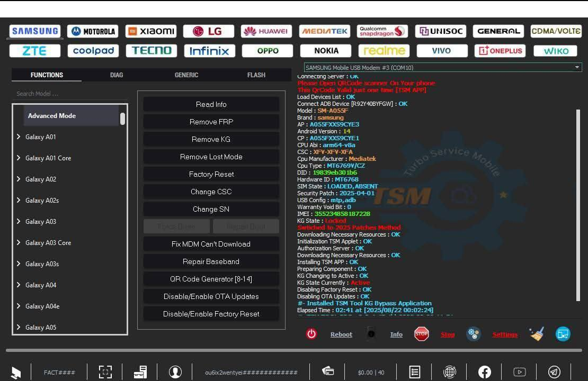This screenshot has width=588, height=381.
Task: Choose the OnePlus brand logo
Action: coord(500,51)
